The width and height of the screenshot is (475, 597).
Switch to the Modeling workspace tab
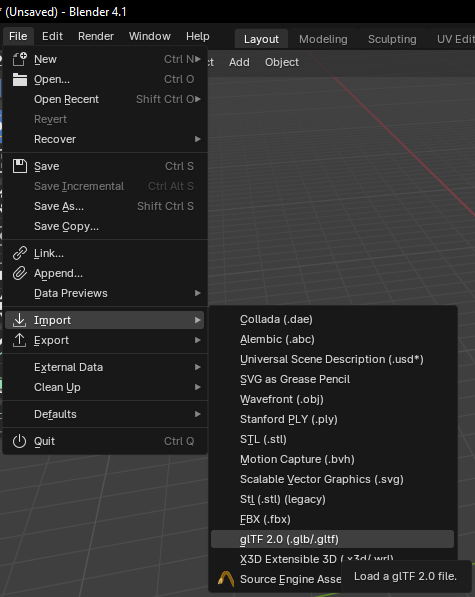point(323,39)
